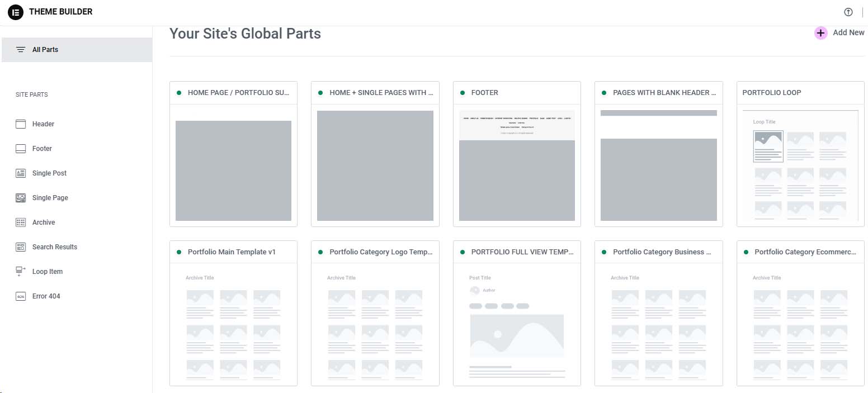Open PORTFOLIO LOOP card title
The width and height of the screenshot is (868, 393).
pos(772,93)
